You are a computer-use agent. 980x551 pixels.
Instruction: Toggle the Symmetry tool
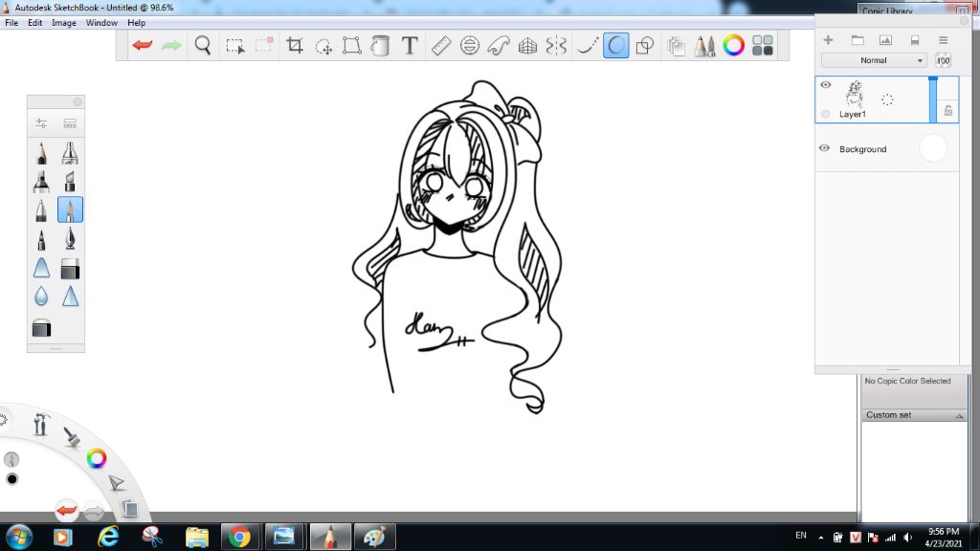tap(556, 45)
